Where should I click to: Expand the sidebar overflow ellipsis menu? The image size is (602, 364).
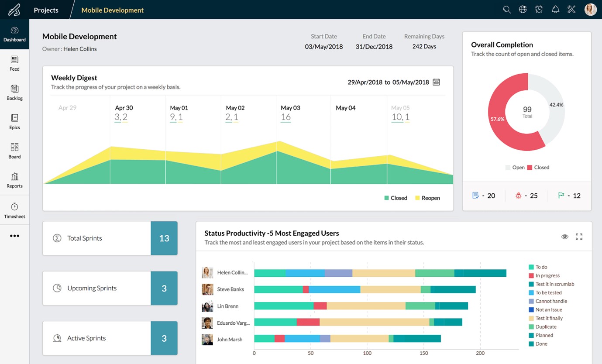click(14, 236)
